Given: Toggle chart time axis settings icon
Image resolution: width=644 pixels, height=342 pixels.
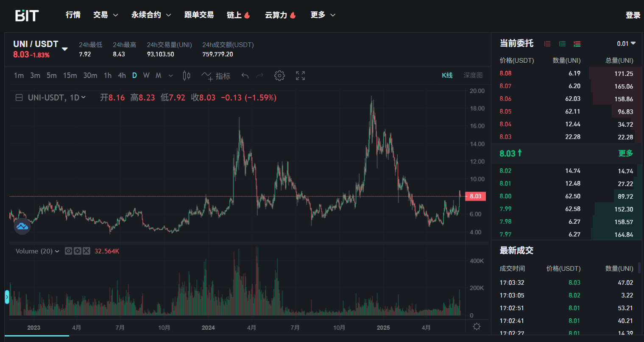Looking at the screenshot, I should (477, 326).
